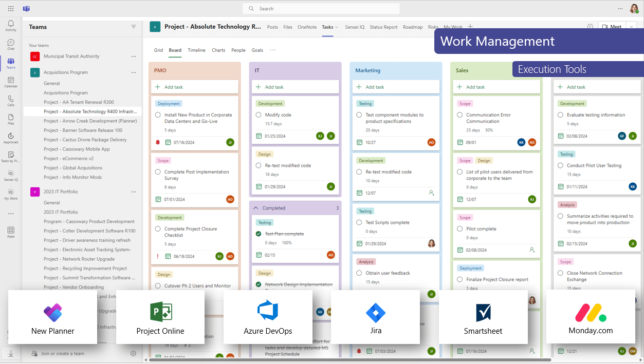Open the settings and more ellipsis in title bar

[x=620, y=9]
